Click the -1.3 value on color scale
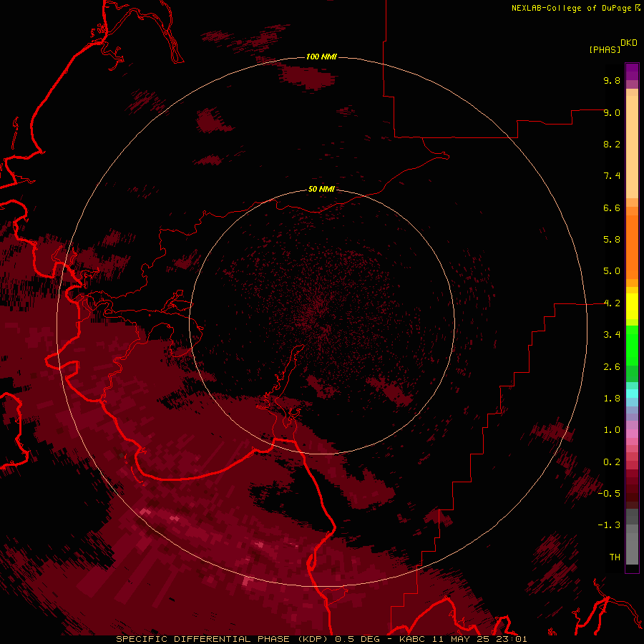 (x=609, y=525)
